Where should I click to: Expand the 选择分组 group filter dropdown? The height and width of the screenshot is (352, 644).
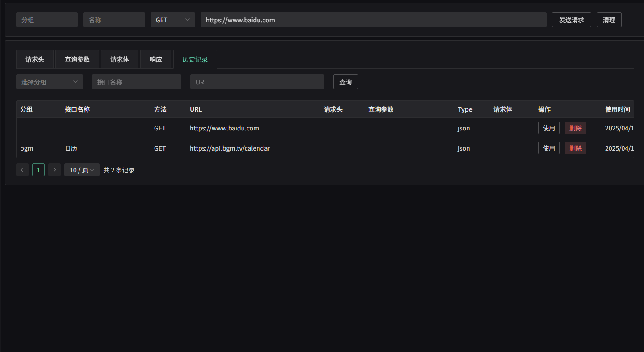[x=49, y=82]
